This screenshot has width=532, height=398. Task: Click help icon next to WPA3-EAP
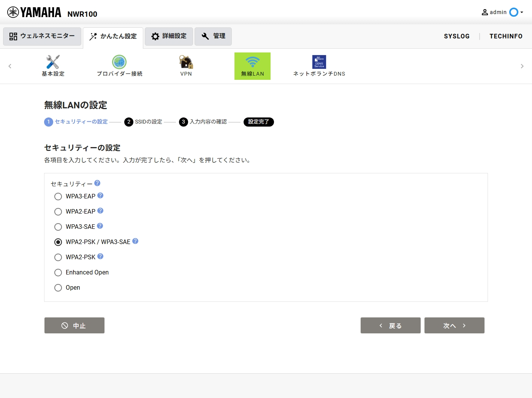click(100, 195)
